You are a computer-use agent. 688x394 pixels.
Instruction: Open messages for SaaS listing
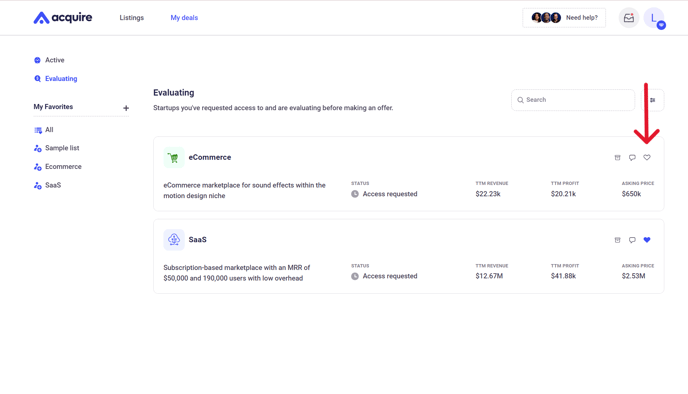pos(632,240)
